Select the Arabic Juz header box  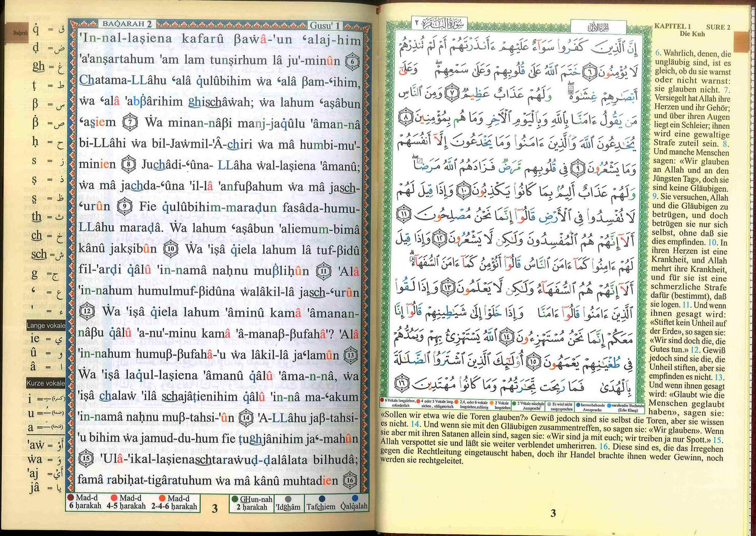point(598,27)
